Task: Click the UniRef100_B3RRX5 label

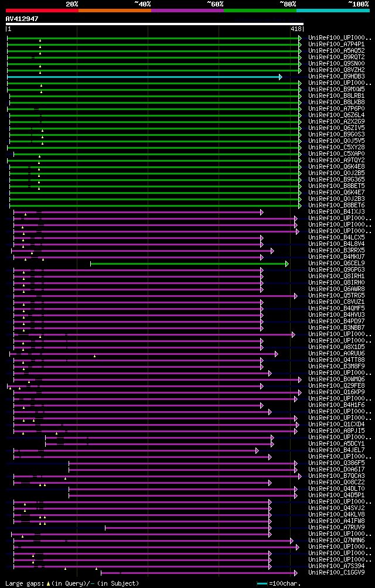Action: [x=336, y=251]
